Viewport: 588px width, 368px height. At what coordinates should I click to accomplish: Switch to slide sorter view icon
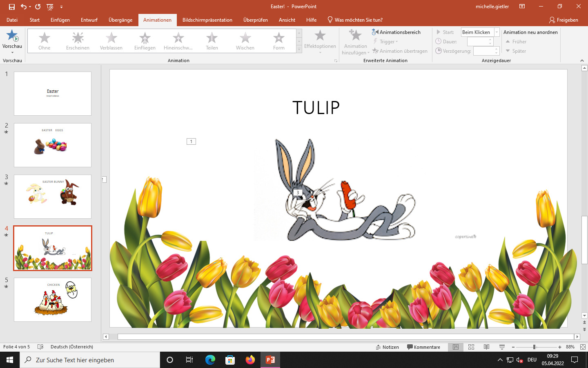471,347
